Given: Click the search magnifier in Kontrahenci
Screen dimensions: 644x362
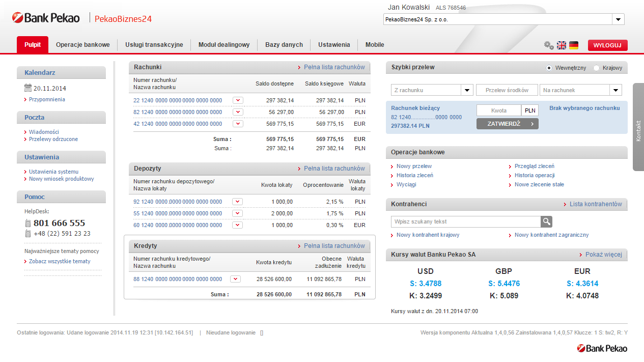Looking at the screenshot, I should [x=546, y=221].
